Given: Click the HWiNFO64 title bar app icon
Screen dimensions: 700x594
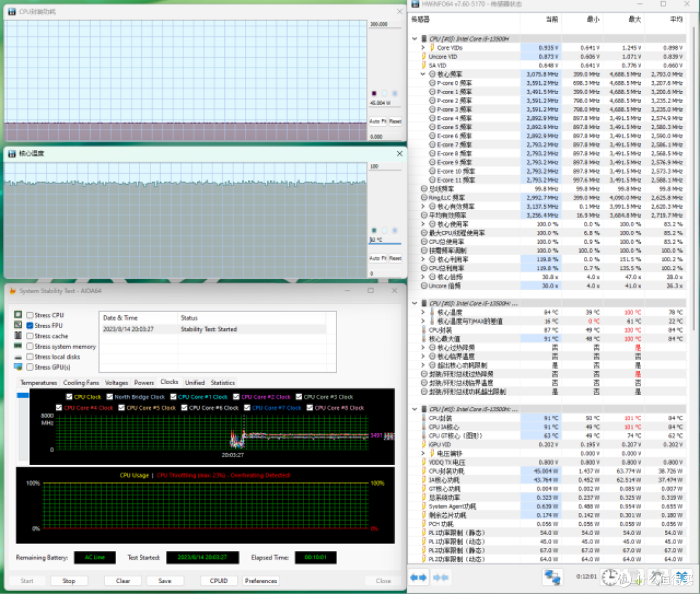Looking at the screenshot, I should (x=415, y=4).
